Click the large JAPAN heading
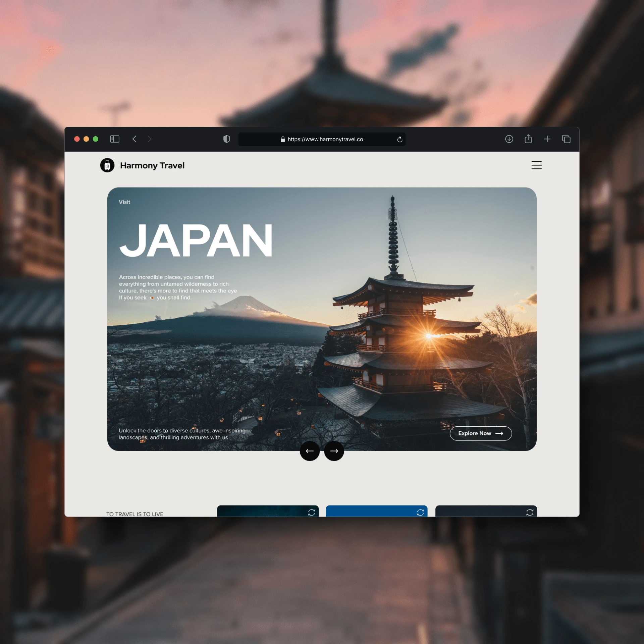This screenshot has height=644, width=644. pos(196,240)
